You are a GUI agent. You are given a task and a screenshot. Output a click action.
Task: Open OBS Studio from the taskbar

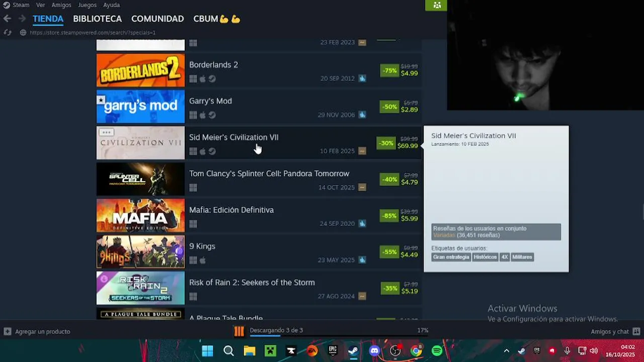click(395, 350)
